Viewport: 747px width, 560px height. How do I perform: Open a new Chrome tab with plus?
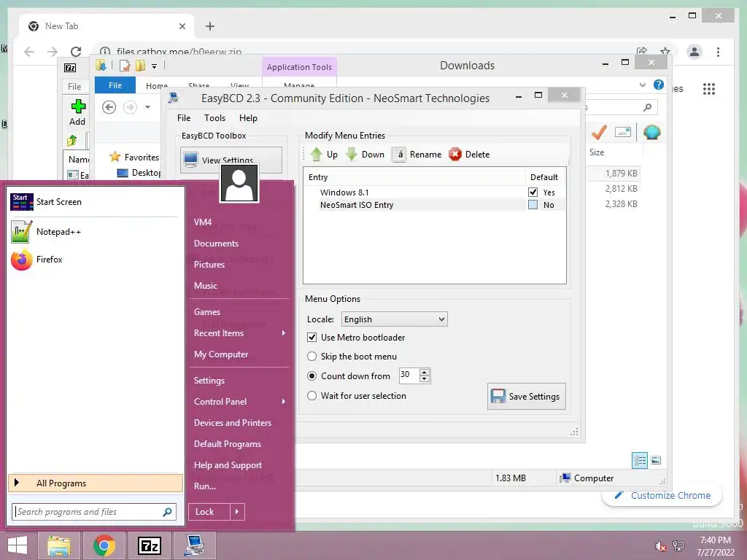click(210, 26)
